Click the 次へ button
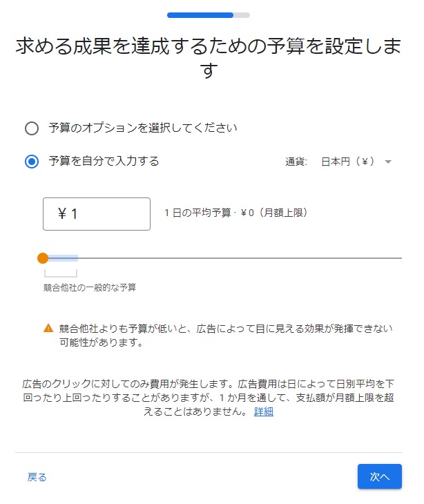 [380, 476]
